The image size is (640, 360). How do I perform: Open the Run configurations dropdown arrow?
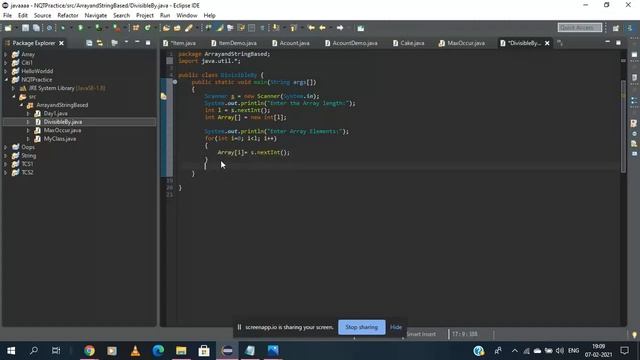[89, 28]
